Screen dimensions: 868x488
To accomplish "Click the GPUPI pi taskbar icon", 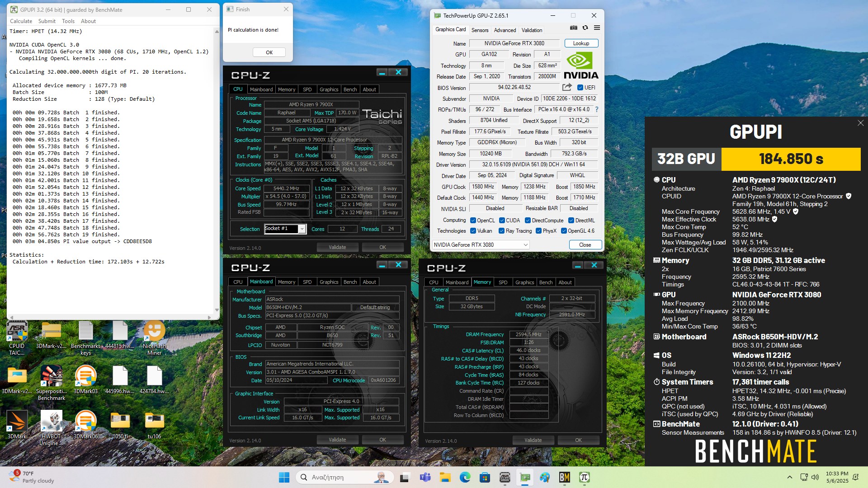I will [584, 477].
